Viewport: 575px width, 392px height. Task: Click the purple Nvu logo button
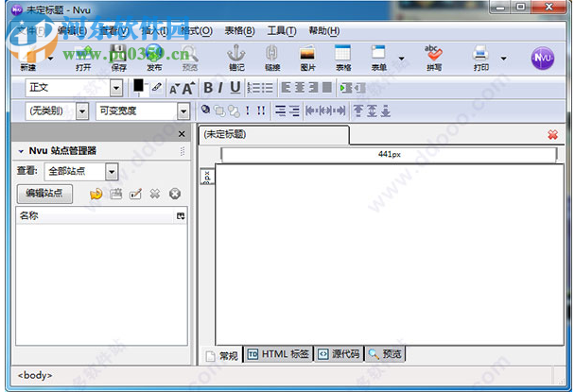tap(542, 59)
